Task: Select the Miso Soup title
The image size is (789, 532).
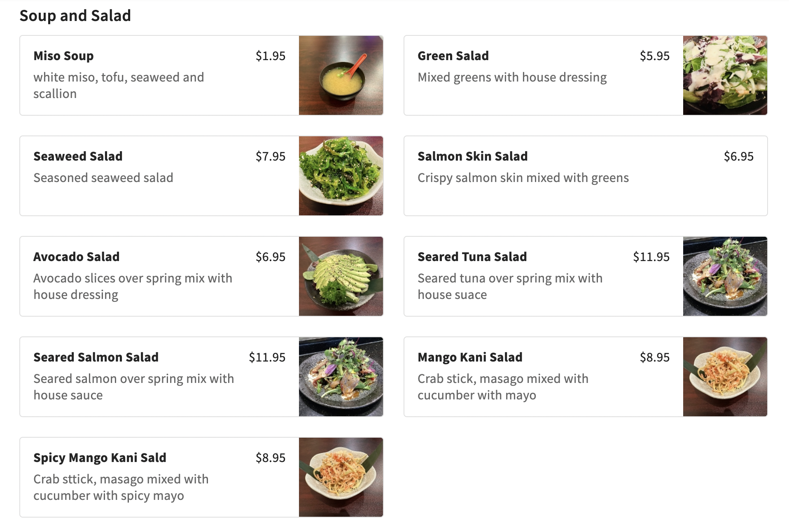Action: tap(63, 56)
